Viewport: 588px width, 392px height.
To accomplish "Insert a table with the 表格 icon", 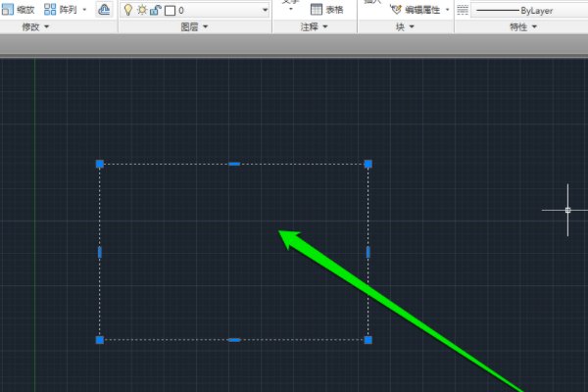I will pos(317,9).
